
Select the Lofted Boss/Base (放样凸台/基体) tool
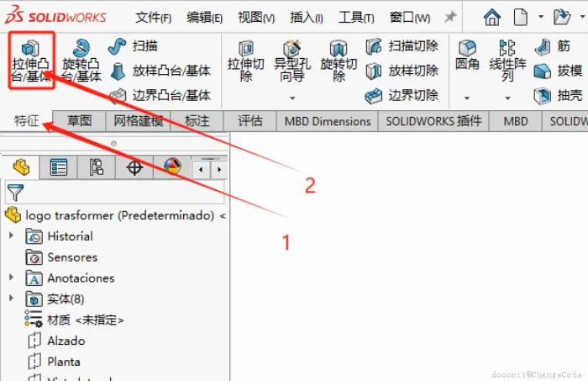(x=160, y=71)
